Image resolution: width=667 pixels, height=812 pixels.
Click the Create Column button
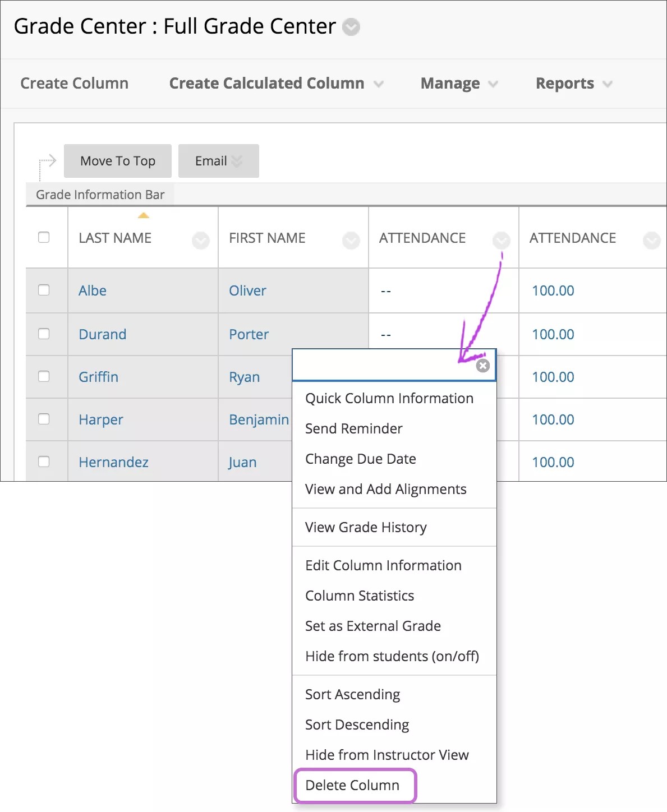(74, 83)
